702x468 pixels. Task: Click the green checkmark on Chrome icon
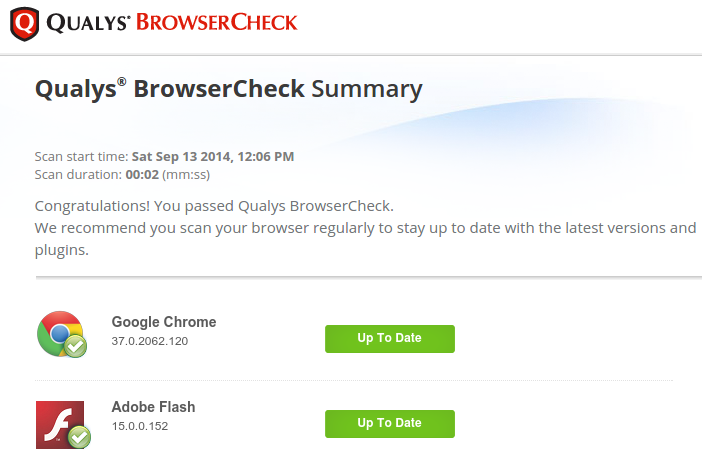[76, 346]
